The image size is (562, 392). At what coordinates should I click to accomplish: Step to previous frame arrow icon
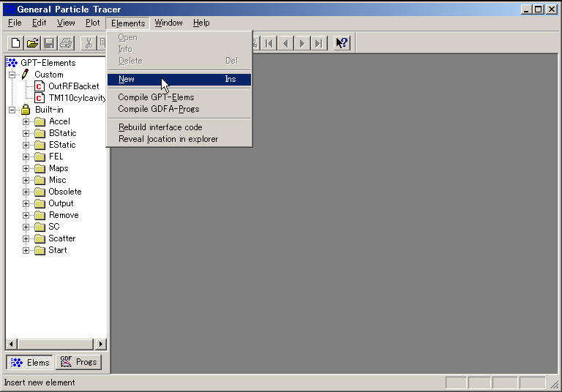(285, 44)
